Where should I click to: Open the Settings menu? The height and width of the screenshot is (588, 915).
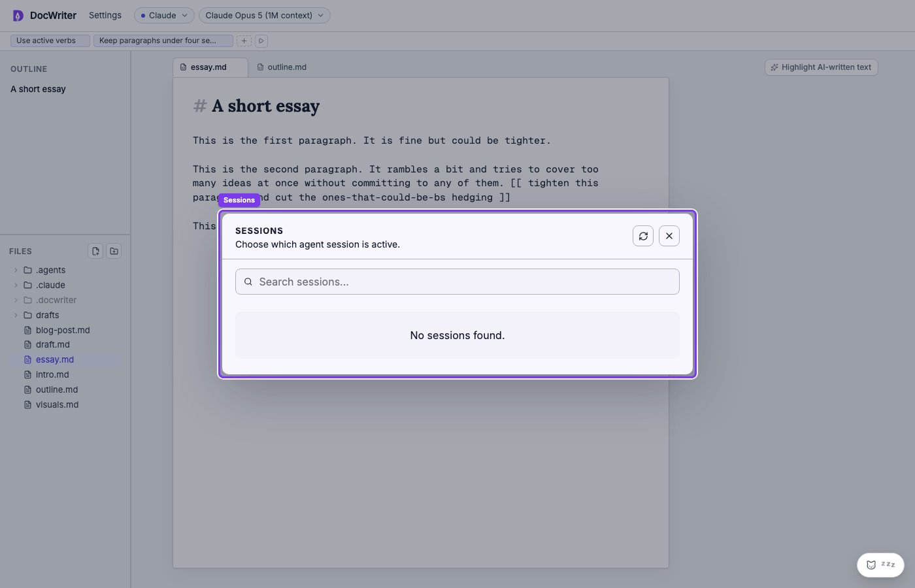pyautogui.click(x=105, y=15)
